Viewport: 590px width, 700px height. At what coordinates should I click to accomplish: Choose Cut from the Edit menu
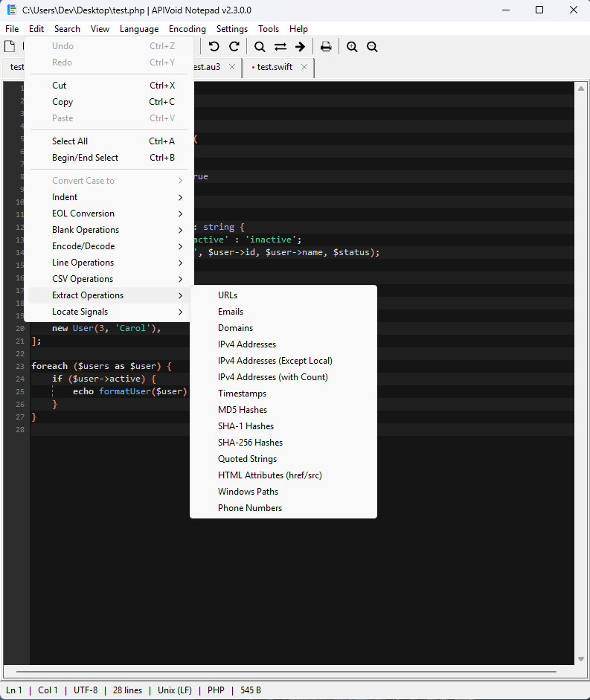pyautogui.click(x=109, y=86)
